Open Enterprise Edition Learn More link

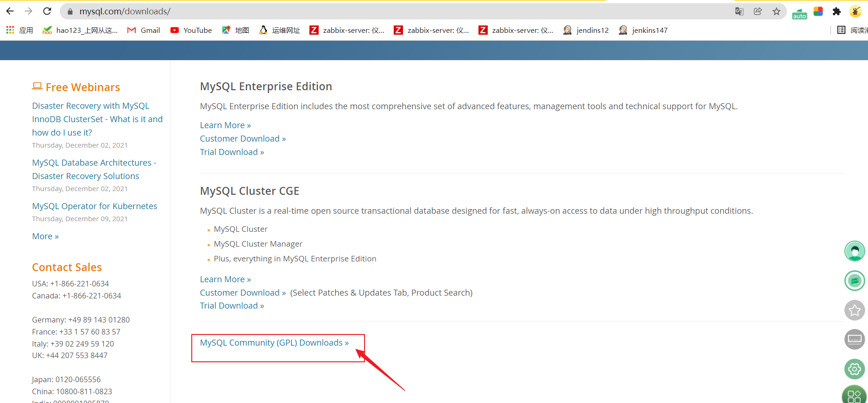(225, 125)
